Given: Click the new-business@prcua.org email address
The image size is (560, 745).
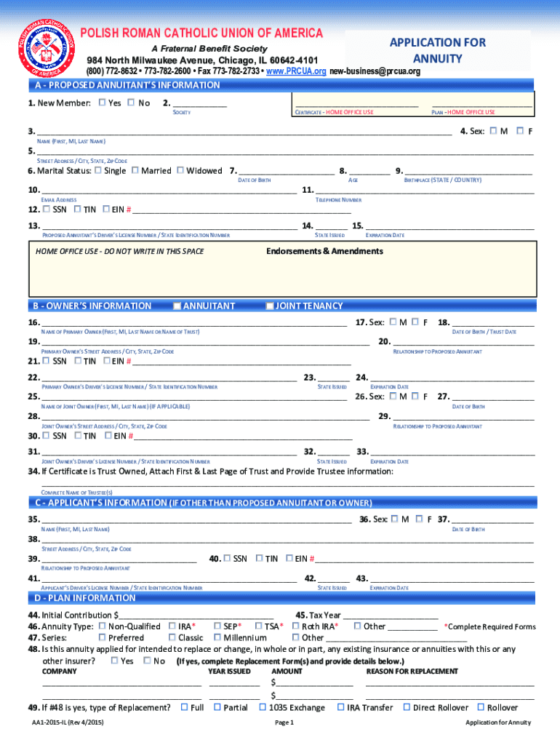Looking at the screenshot, I should click(375, 71).
